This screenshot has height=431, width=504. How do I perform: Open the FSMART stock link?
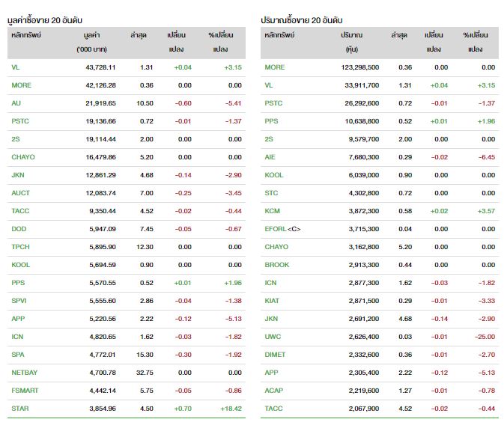[25, 391]
